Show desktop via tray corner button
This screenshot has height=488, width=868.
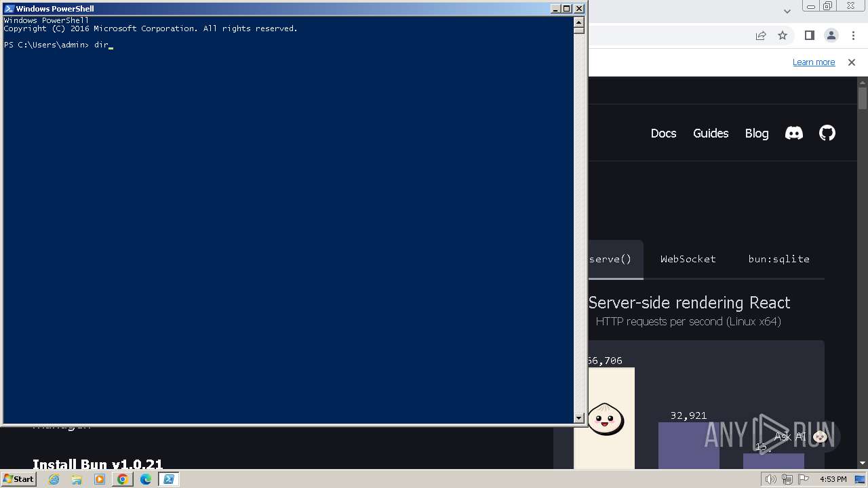[x=860, y=479]
